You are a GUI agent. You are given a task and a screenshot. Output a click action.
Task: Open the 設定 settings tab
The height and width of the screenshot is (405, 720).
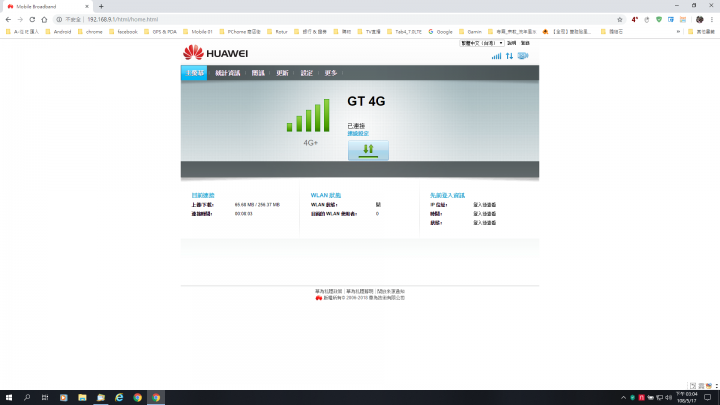[306, 73]
